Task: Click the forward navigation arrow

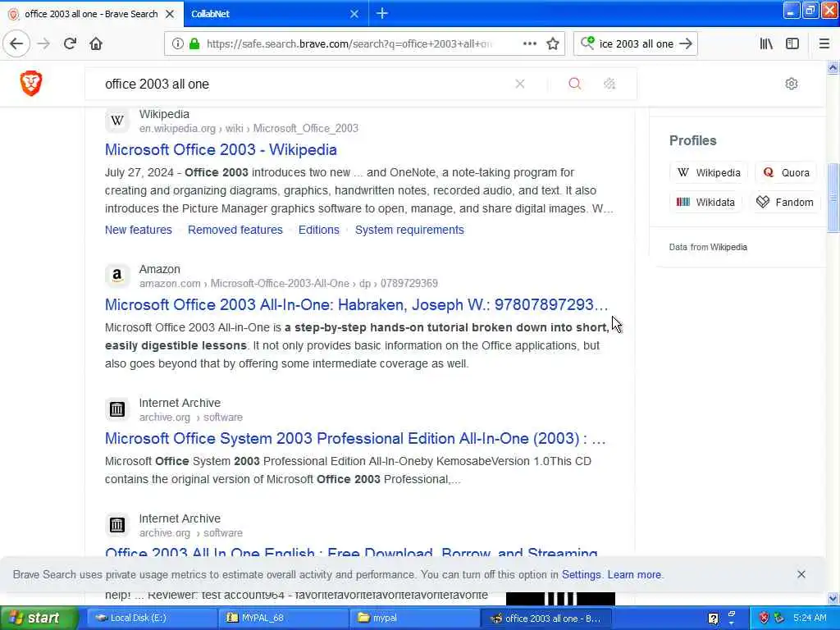Action: [43, 43]
